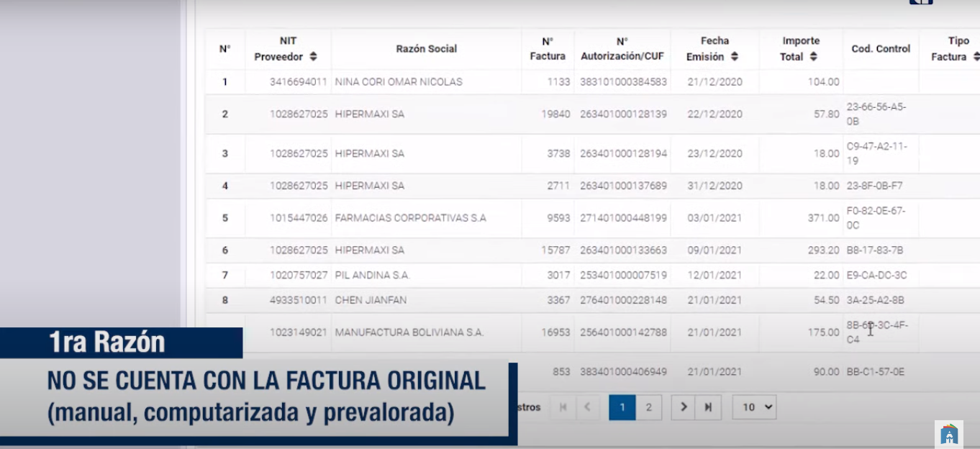The height and width of the screenshot is (449, 980).
Task: Click the Razón Social column header
Action: 425,49
